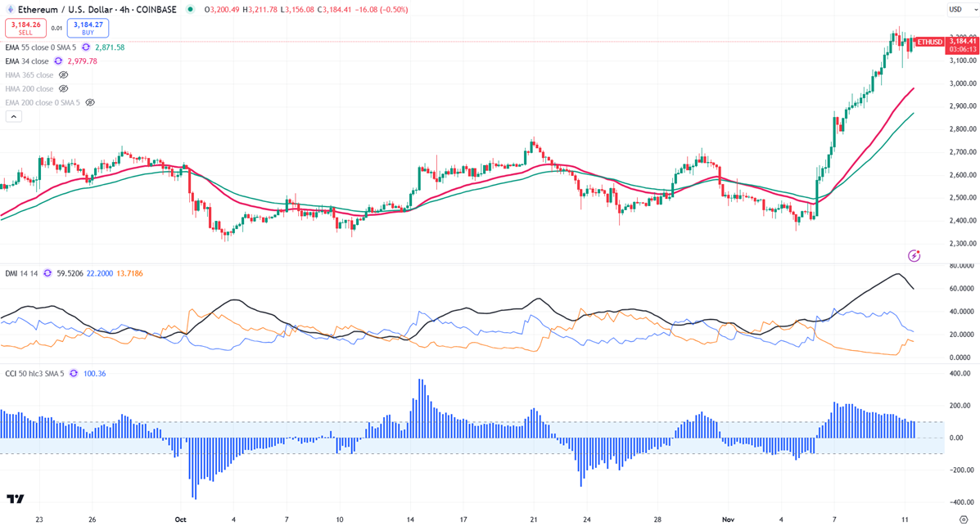Click the EMA 34 close indicator label

click(27, 61)
